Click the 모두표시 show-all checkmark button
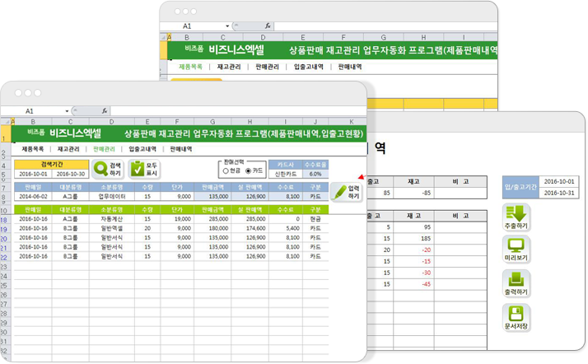The width and height of the screenshot is (588, 364). pyautogui.click(x=143, y=170)
